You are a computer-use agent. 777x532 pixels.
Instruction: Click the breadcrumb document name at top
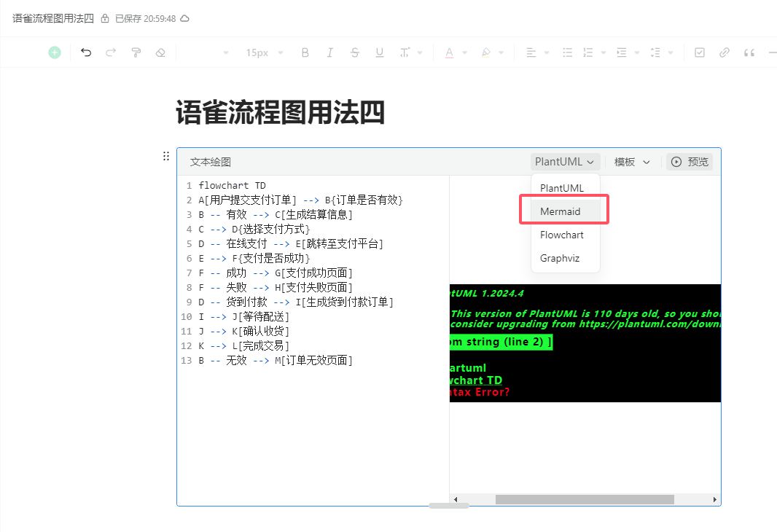click(53, 19)
